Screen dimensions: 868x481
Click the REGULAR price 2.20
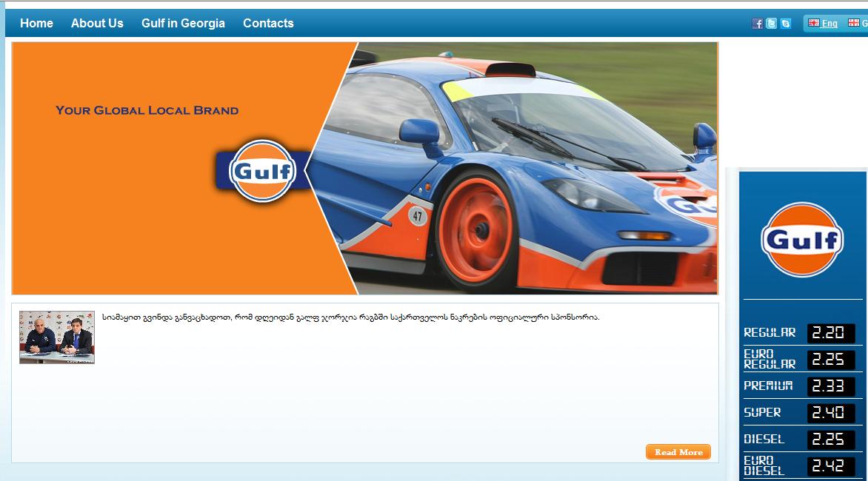pos(829,333)
